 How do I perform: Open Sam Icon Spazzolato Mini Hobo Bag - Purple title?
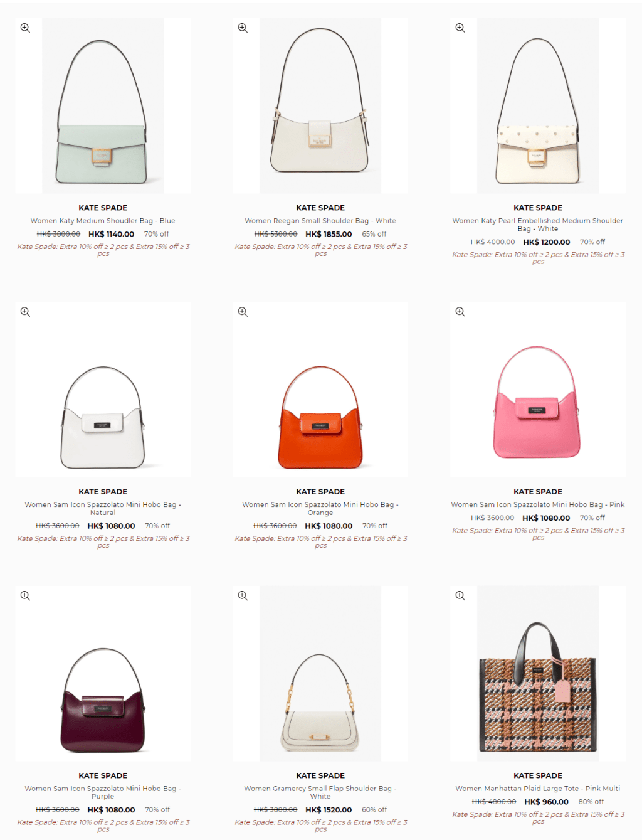click(x=103, y=792)
